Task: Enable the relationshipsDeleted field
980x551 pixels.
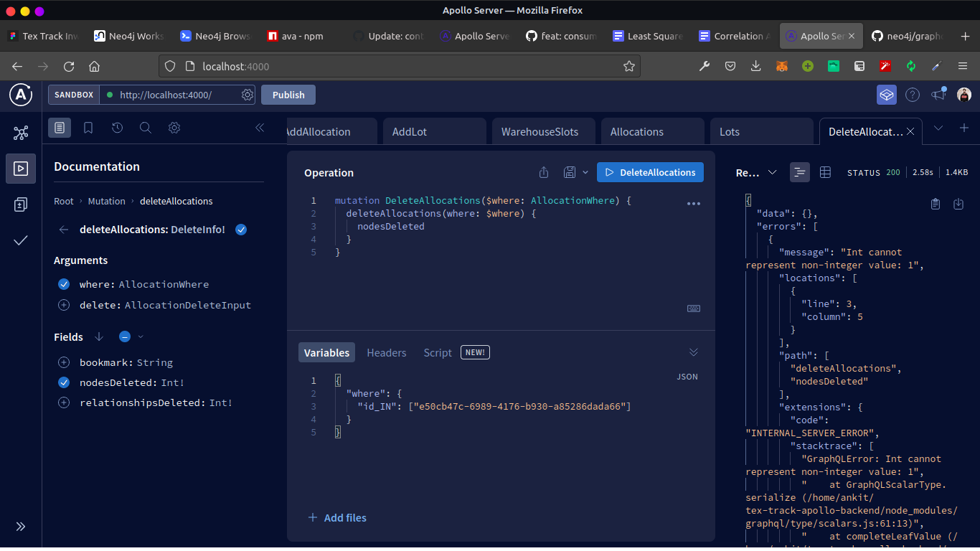Action: (x=63, y=402)
